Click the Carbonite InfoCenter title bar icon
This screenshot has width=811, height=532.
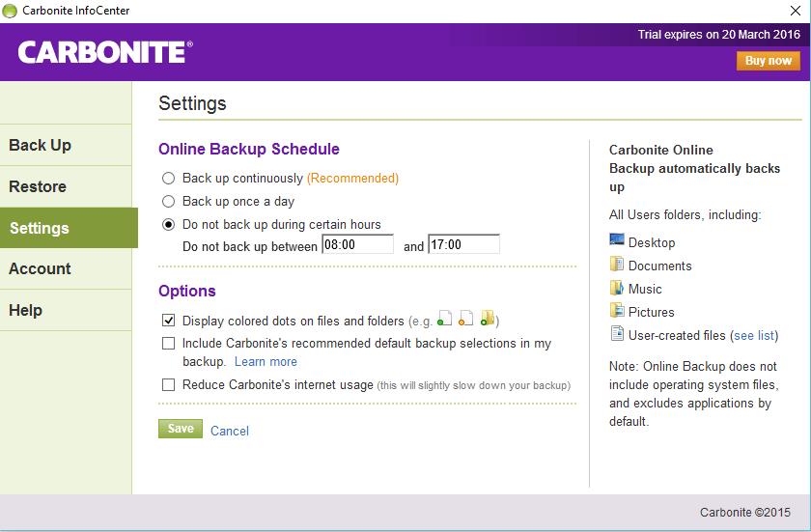[x=10, y=11]
